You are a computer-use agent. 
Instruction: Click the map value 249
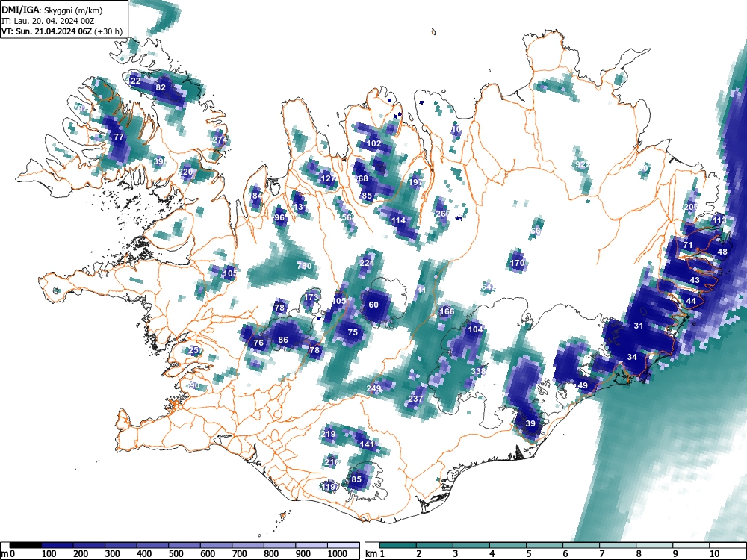tap(373, 388)
